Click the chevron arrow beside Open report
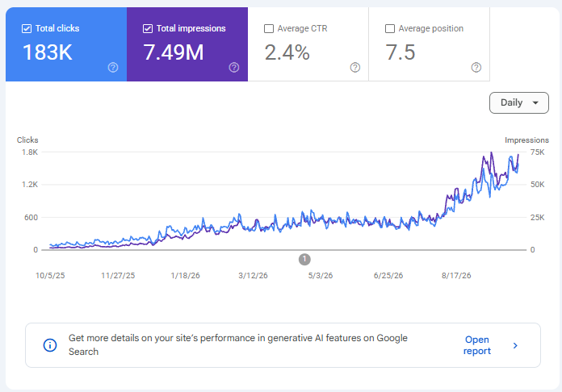 coord(515,345)
